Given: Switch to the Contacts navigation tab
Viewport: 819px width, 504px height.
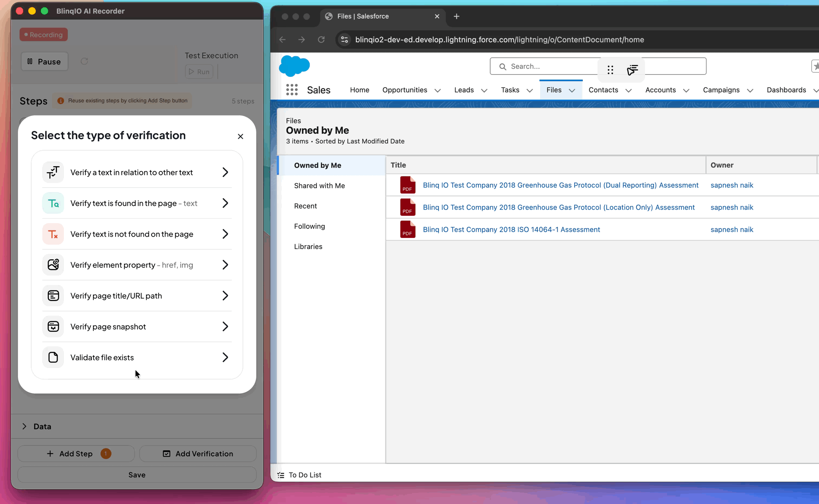Looking at the screenshot, I should click(x=603, y=90).
